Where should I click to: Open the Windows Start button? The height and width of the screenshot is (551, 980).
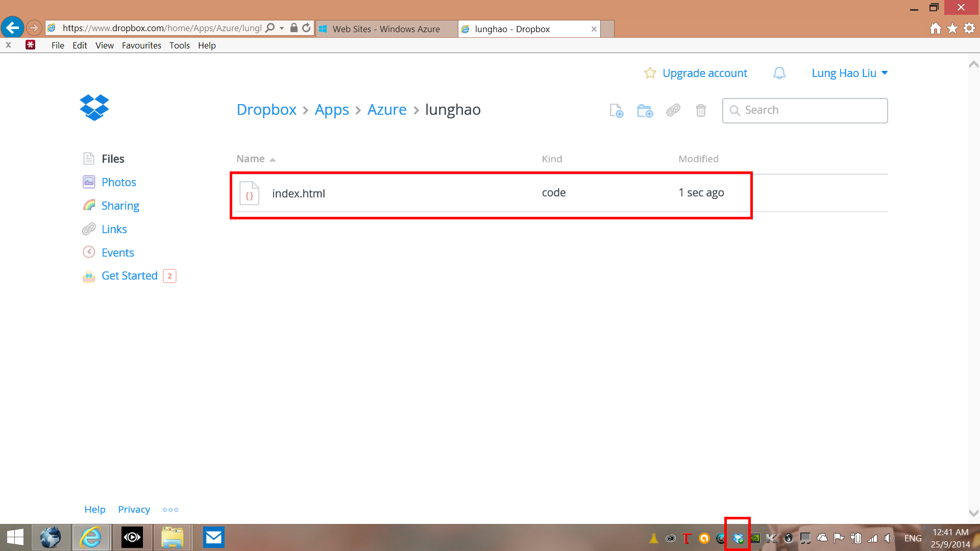pos(15,537)
